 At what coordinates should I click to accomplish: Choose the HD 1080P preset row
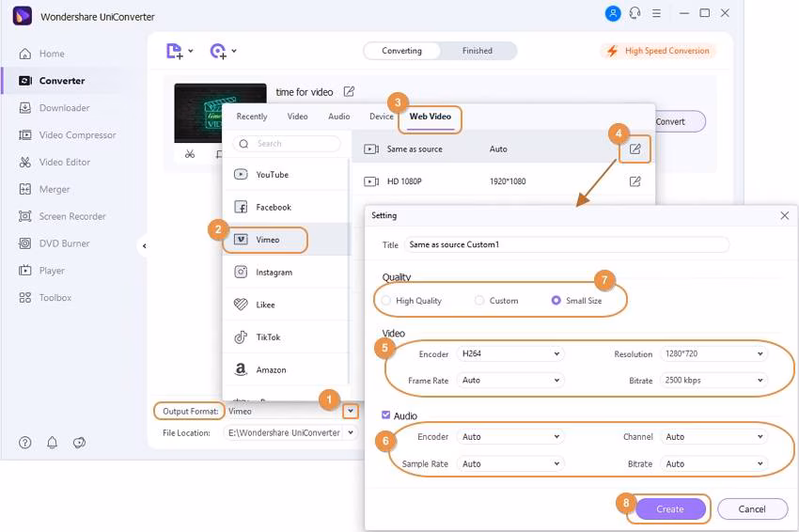point(503,181)
